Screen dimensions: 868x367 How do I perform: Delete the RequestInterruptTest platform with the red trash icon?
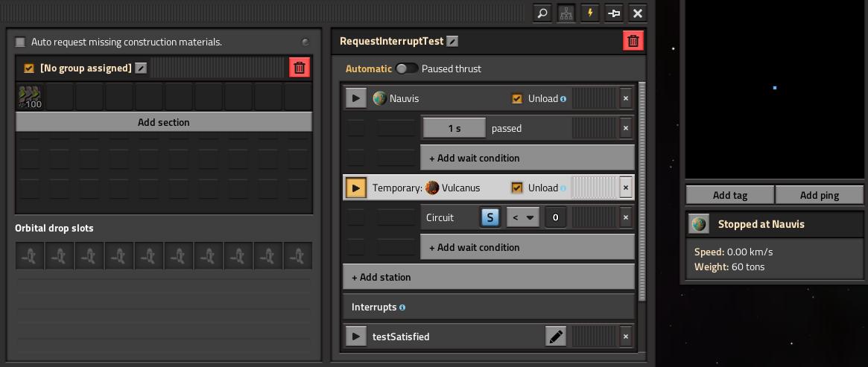(x=633, y=41)
